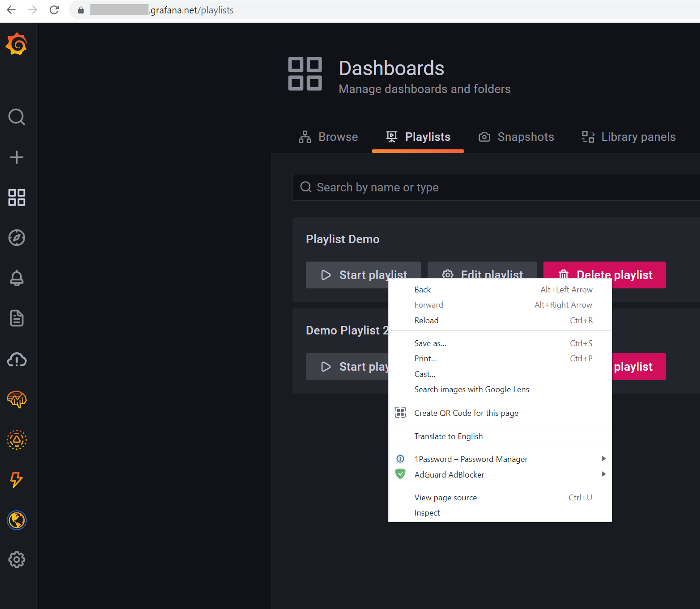Screen dimensions: 700x609
Task: Click the Delete playlist button for Playlist Demo
Action: [604, 275]
